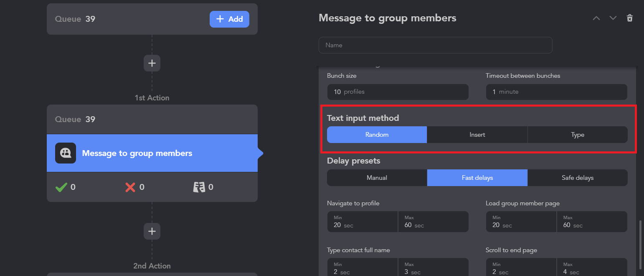This screenshot has height=276, width=644.
Task: Click the trash icon to delete action
Action: tap(630, 18)
